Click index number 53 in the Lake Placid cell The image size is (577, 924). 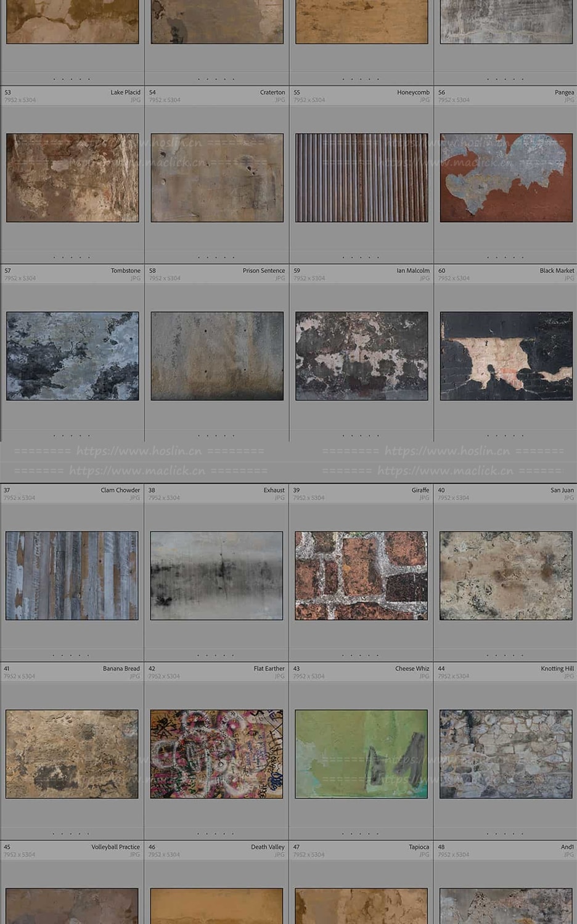point(8,93)
